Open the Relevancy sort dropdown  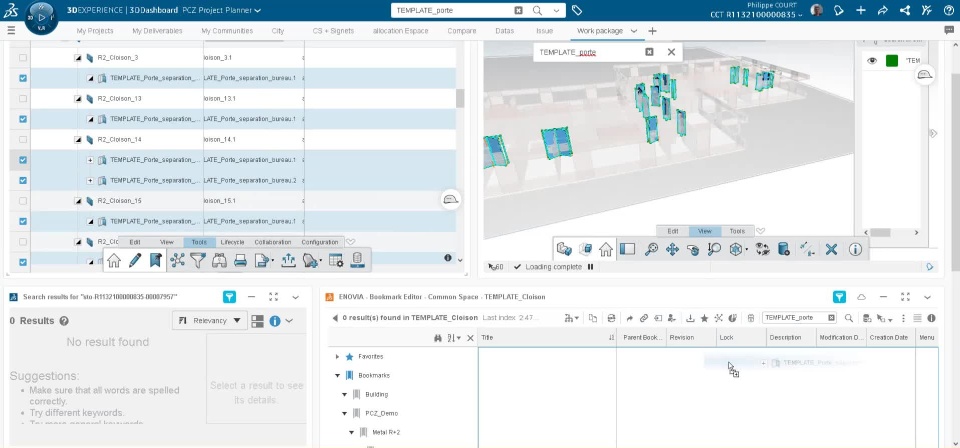(209, 320)
